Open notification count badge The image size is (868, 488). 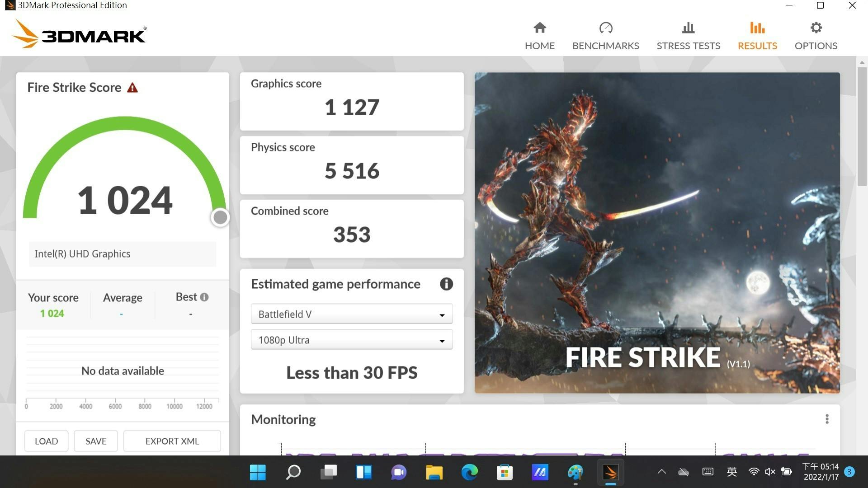coord(849,472)
